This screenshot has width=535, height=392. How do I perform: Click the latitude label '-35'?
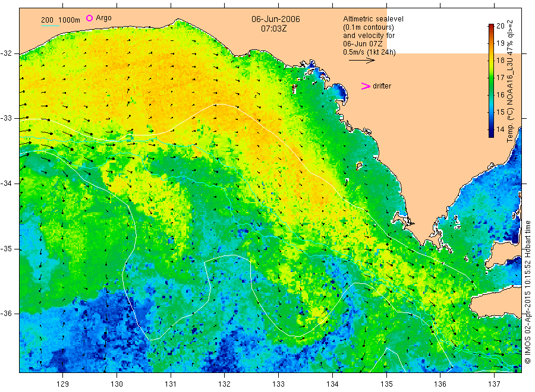tap(6, 249)
